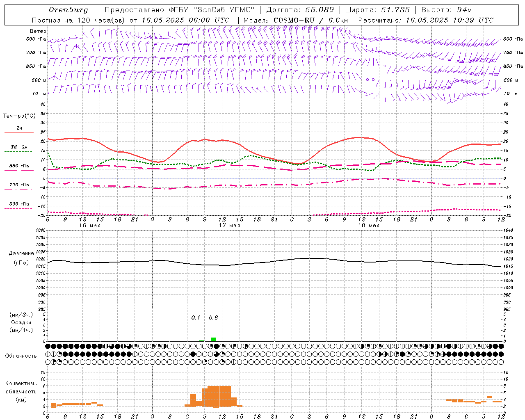Click the (мм/3ч.) unit label
This screenshot has width=525, height=420.
(x=21, y=315)
